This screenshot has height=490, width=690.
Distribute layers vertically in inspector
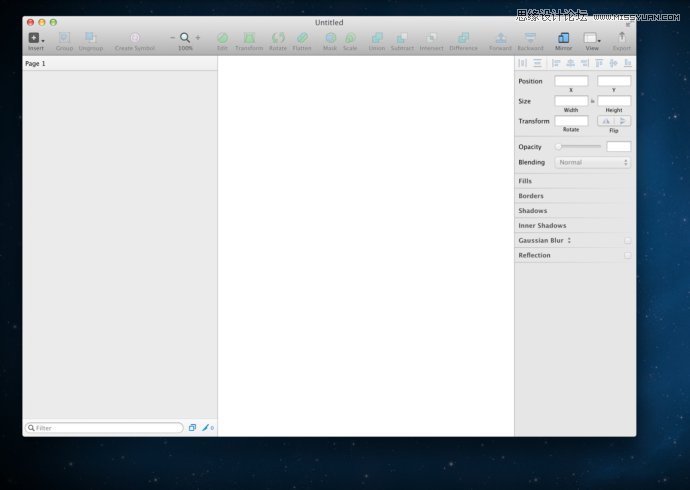point(537,63)
